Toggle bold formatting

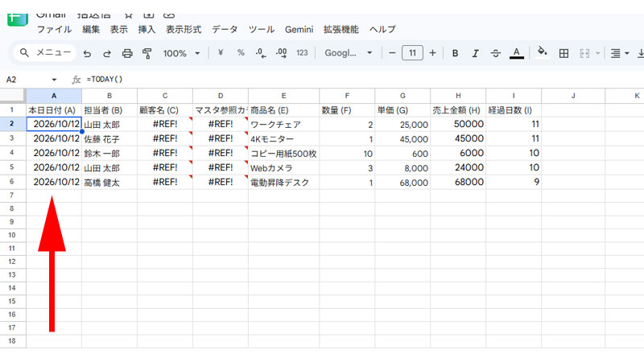[x=455, y=53]
